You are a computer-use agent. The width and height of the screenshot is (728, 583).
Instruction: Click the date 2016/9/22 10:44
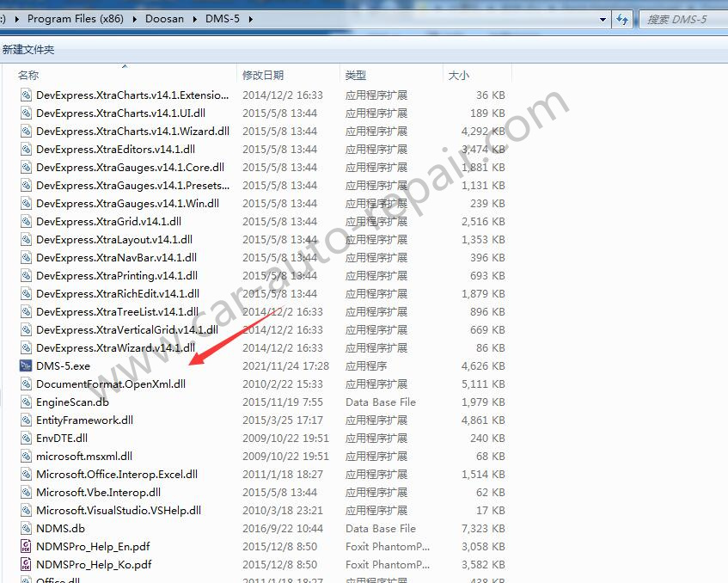[282, 529]
